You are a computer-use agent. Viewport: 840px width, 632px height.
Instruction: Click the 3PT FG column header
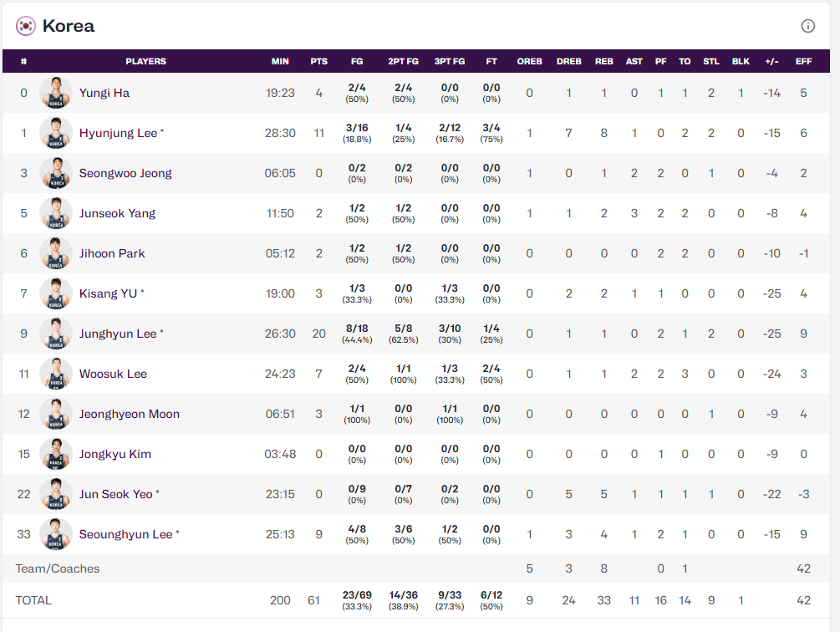(450, 61)
